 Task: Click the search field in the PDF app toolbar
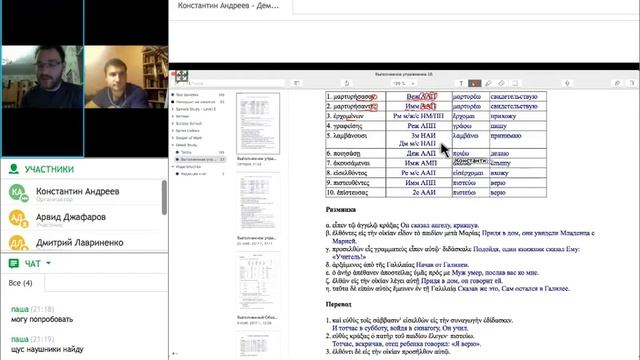click(x=236, y=83)
